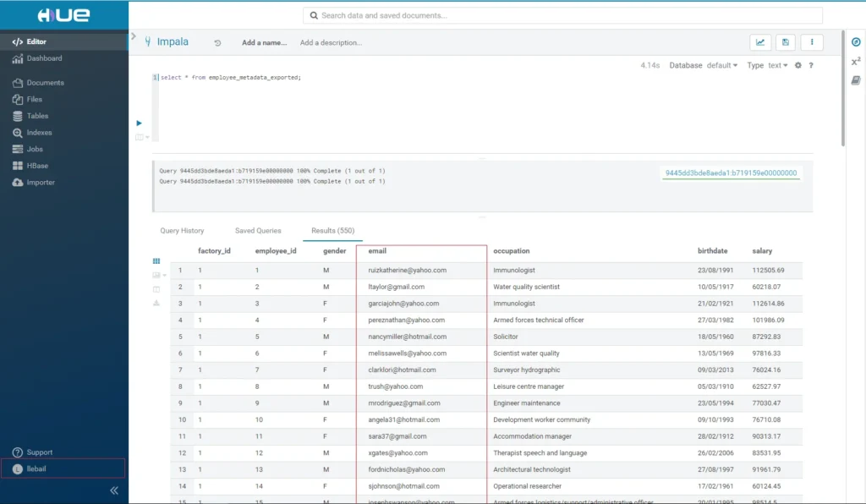This screenshot has width=866, height=504.
Task: Click occupation Architectural technologist cell
Action: click(532, 470)
